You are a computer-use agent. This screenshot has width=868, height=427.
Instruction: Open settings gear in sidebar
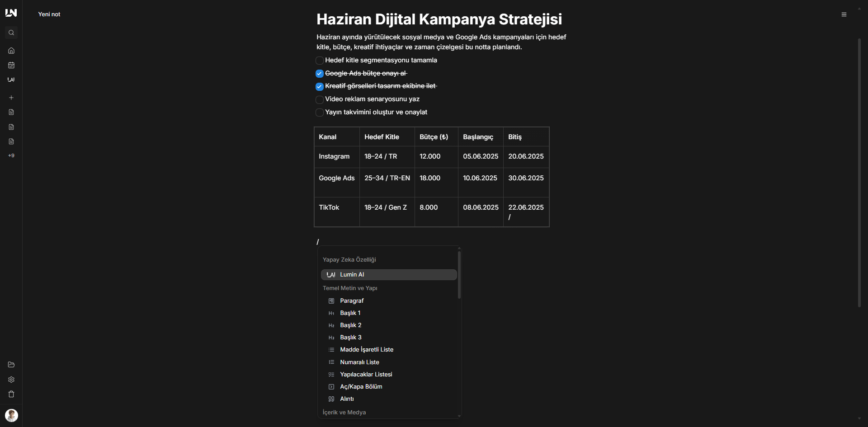click(x=11, y=380)
